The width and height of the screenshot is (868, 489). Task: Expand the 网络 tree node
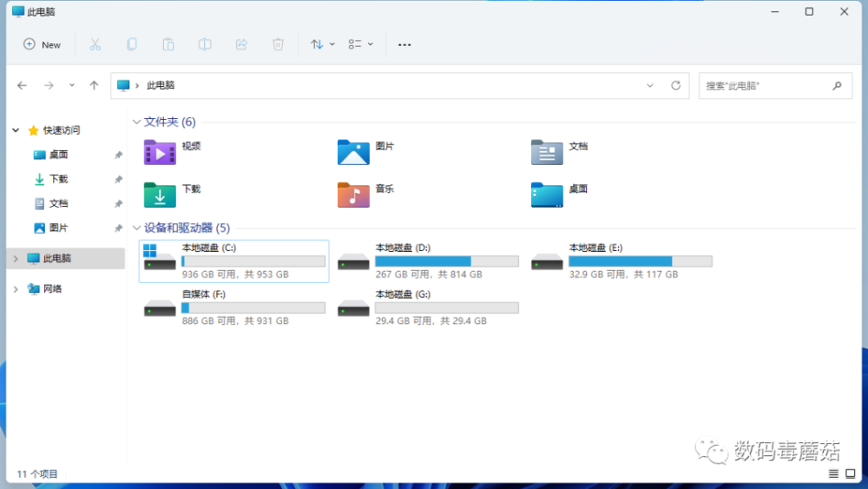pyautogui.click(x=16, y=288)
